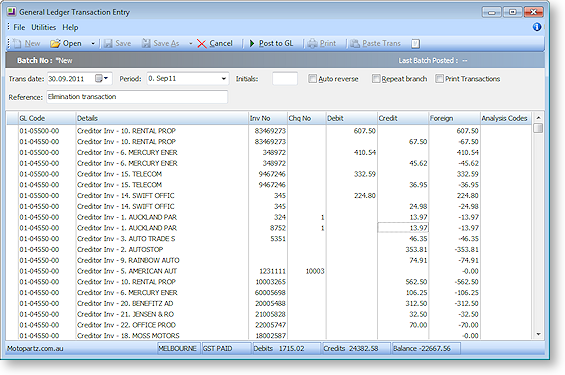The width and height of the screenshot is (565, 375).
Task: Click the GST PAID status bar entry
Action: pos(226,349)
